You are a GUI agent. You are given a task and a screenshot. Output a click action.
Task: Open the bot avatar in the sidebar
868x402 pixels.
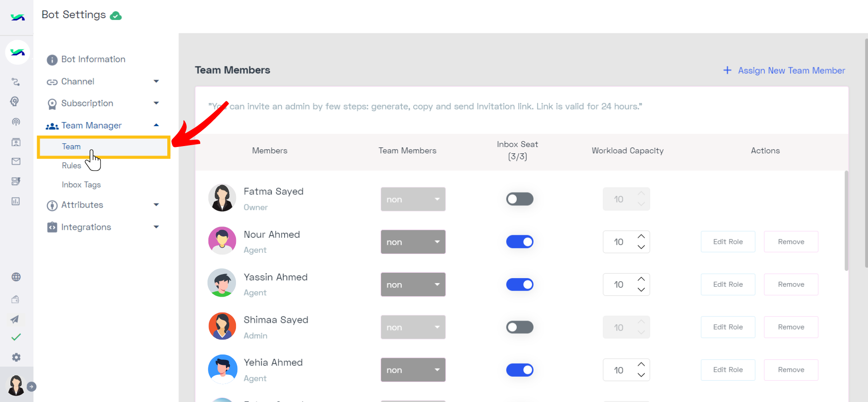18,52
